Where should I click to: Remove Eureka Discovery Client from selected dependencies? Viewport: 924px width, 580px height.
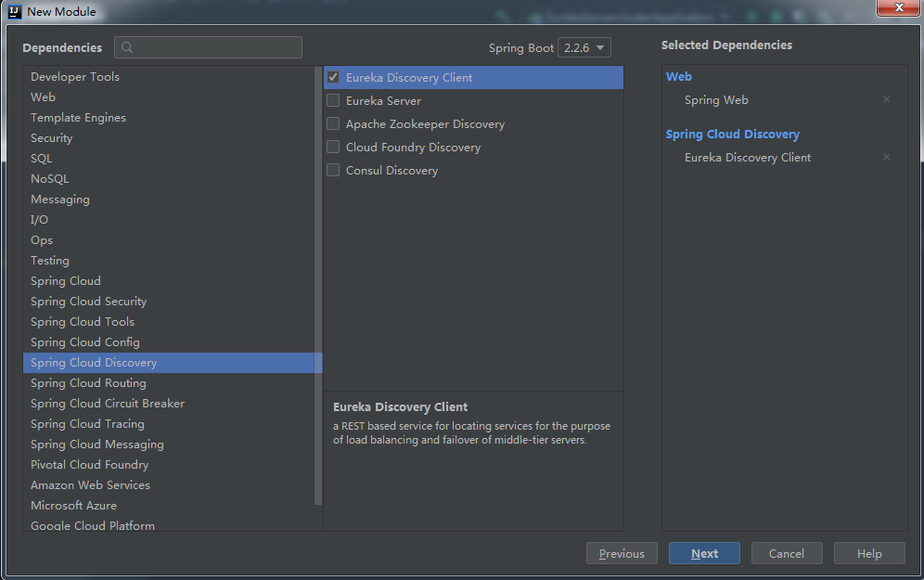click(x=886, y=157)
